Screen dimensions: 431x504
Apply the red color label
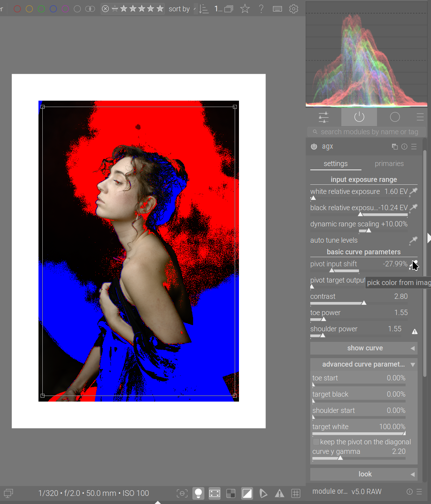coord(17,9)
